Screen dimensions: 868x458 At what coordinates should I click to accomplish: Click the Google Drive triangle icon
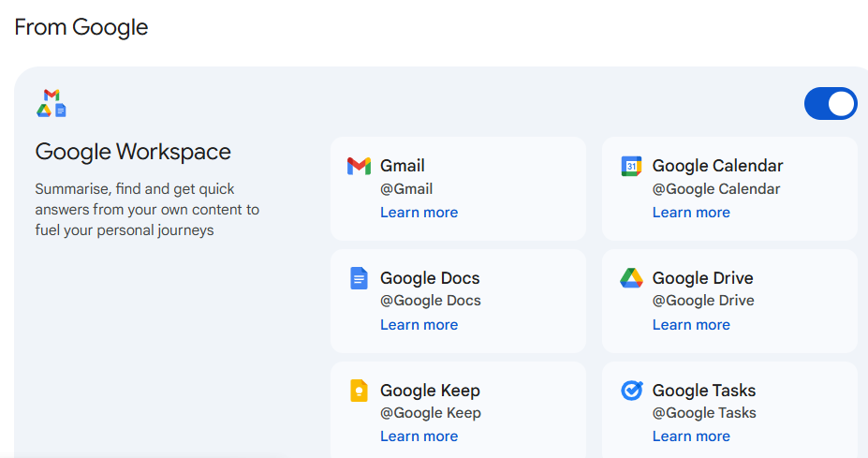631,278
